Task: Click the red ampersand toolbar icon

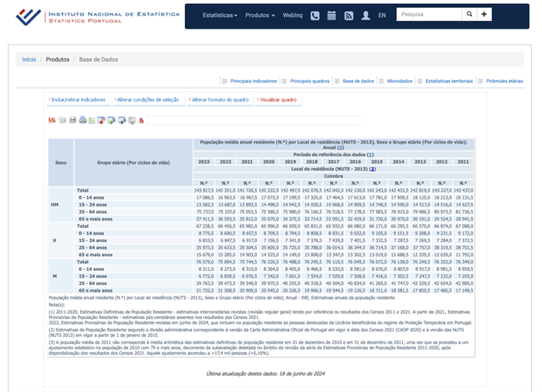Action: coord(141,120)
